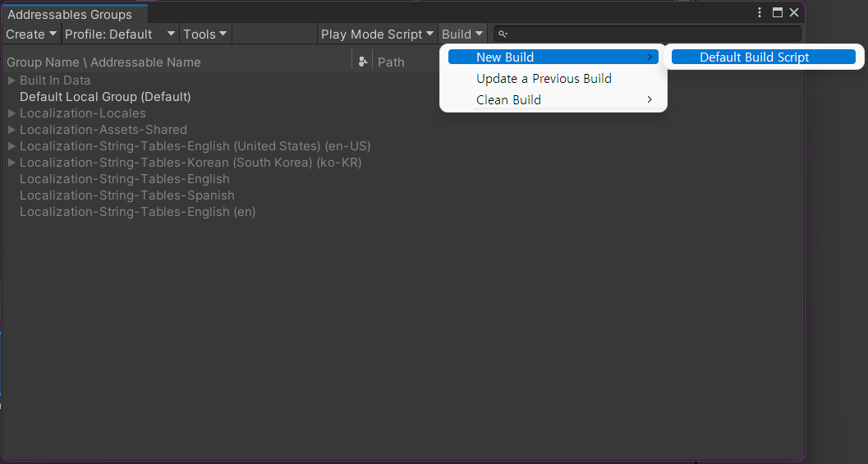Screen dimensions: 868x464
Task: Open the window options kebab menu
Action: (x=760, y=12)
